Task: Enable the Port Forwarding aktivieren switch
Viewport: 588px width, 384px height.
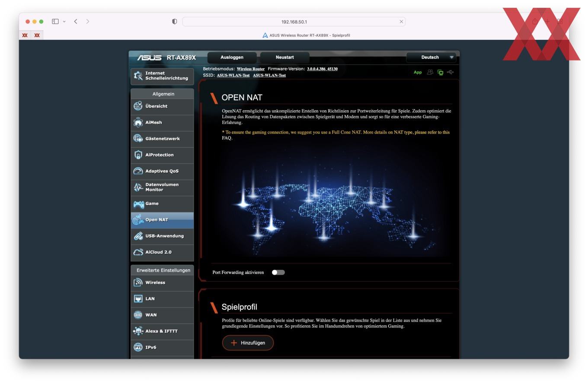Action: pyautogui.click(x=278, y=273)
